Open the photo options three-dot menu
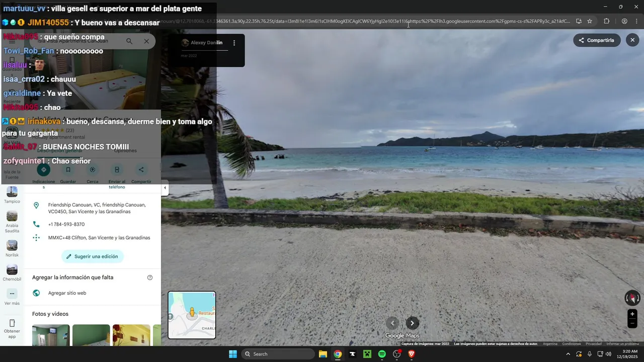The height and width of the screenshot is (362, 644). click(x=234, y=43)
